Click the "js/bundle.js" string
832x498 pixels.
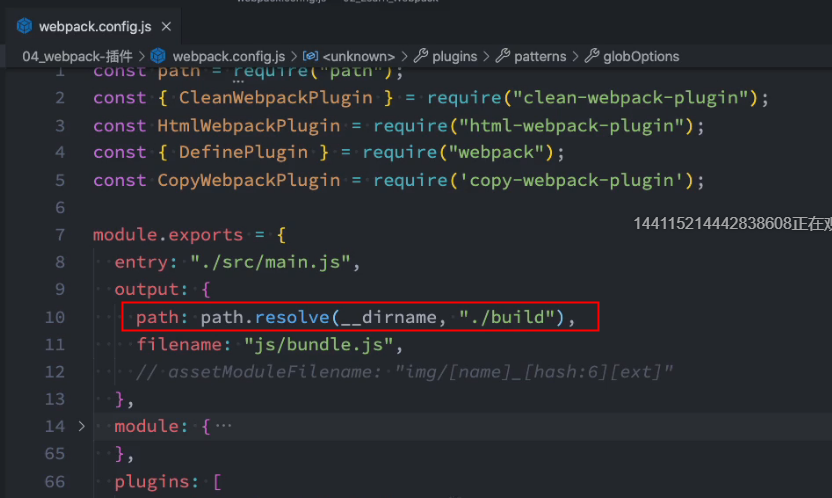319,345
